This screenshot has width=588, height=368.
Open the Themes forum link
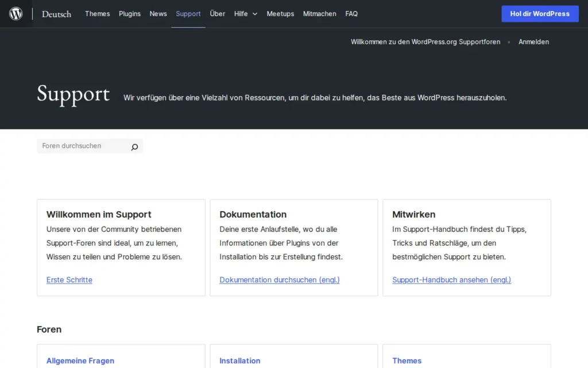407,361
